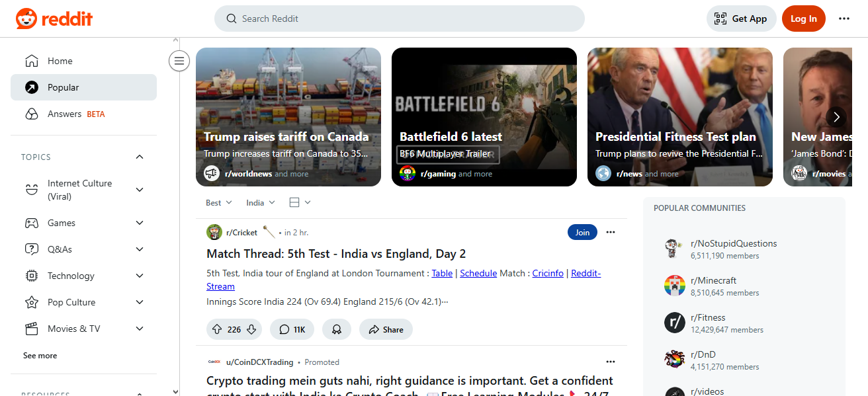Expand the Movies & TV topic chevron
This screenshot has height=396, width=868.
140,329
